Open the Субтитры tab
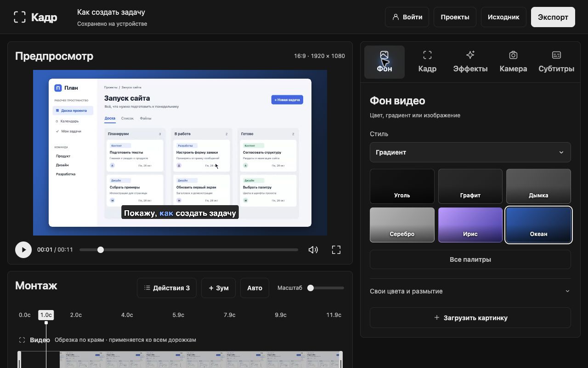This screenshot has width=588, height=368. [556, 62]
